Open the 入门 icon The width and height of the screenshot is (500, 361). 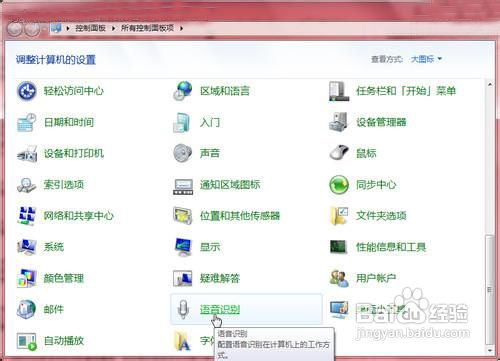point(182,122)
